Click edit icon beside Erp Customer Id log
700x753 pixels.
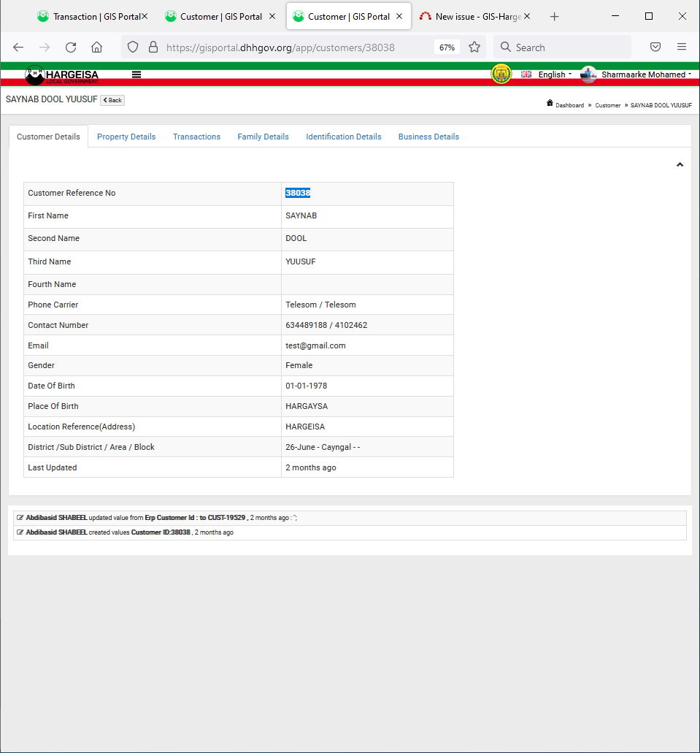(x=20, y=518)
